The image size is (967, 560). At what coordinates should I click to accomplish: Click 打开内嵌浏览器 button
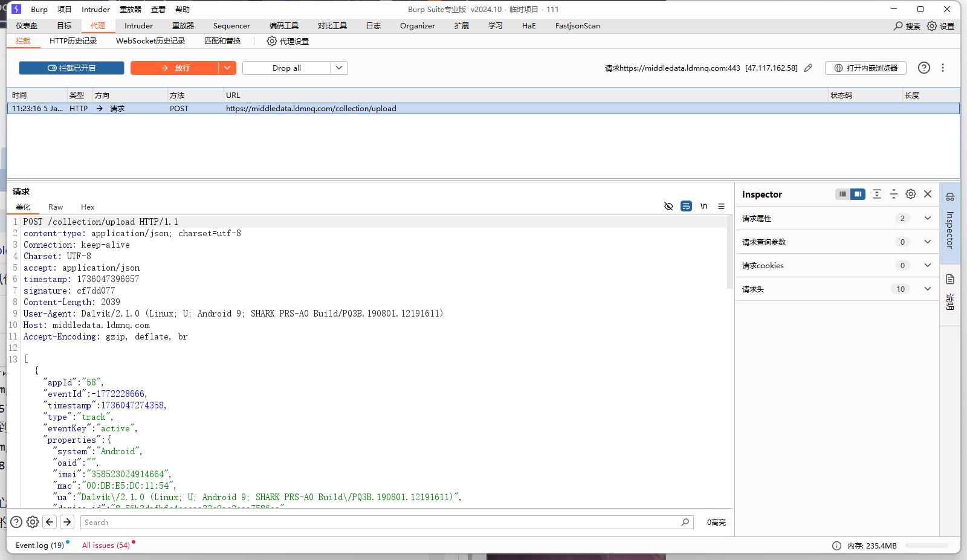point(865,68)
